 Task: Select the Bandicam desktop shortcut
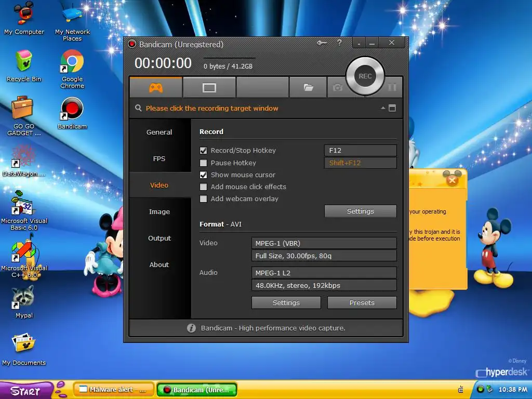[72, 113]
